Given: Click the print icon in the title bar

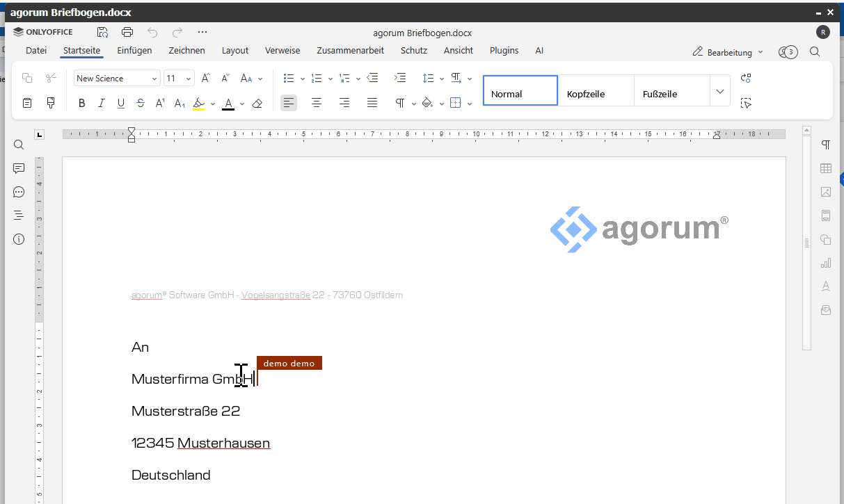Looking at the screenshot, I should (x=127, y=32).
